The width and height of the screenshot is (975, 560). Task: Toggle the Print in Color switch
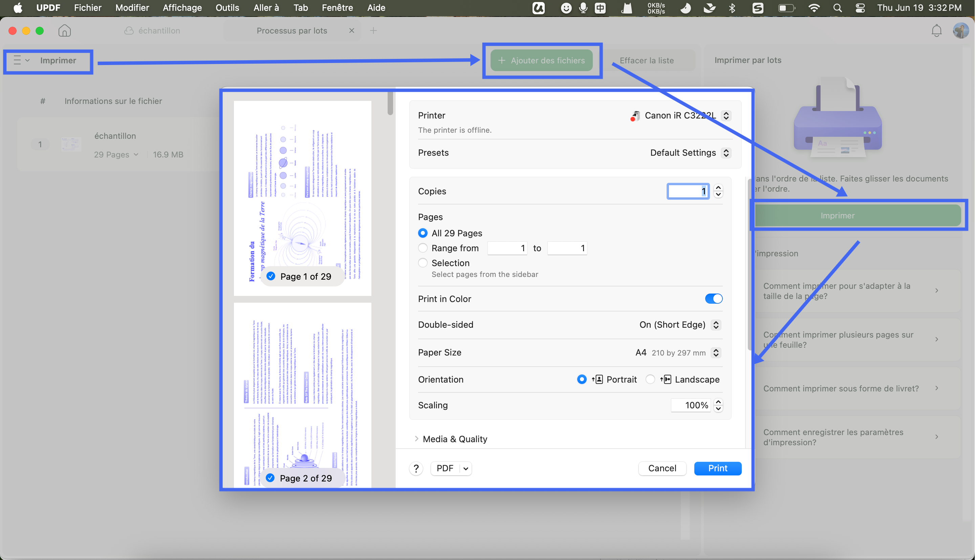pos(714,299)
